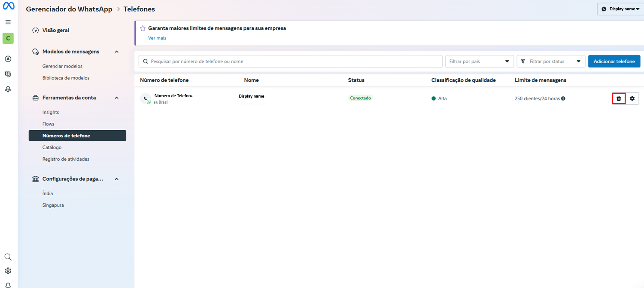Click the Ver mais link
The height and width of the screenshot is (288, 644).
point(157,38)
